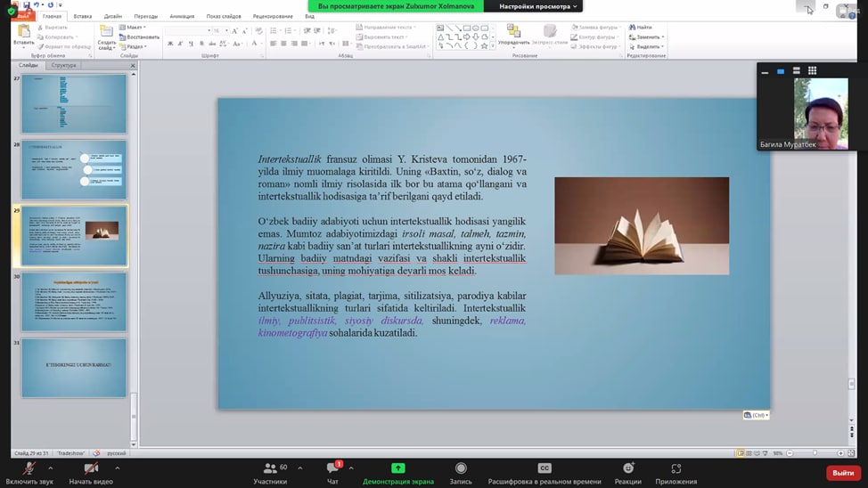Open the Review (Рецензирование) tab
The image size is (868, 488).
[x=273, y=16]
